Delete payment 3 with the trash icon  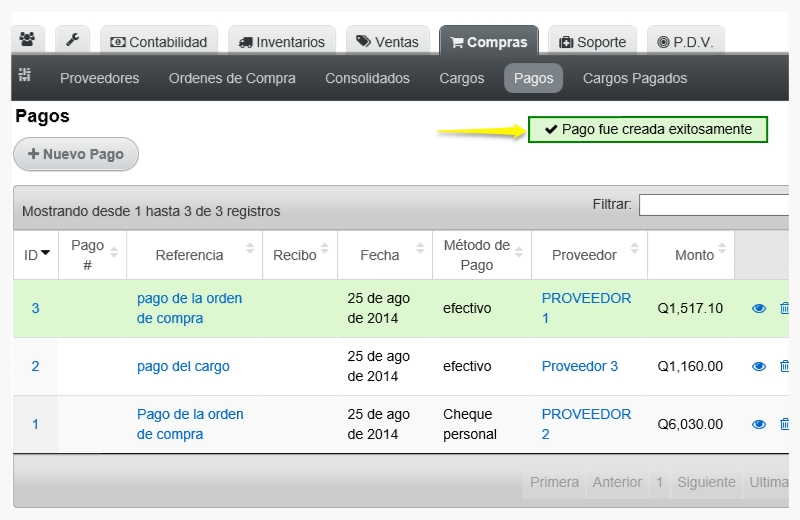pos(784,308)
